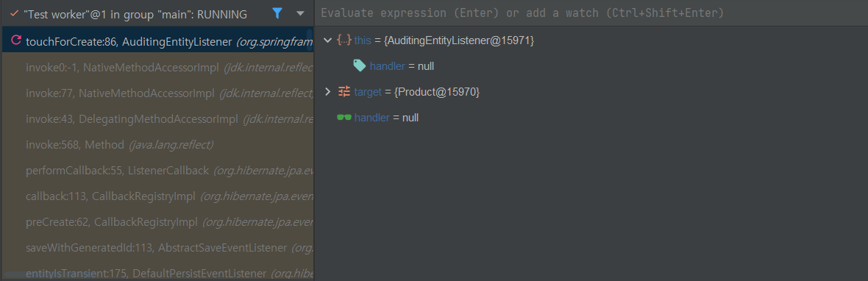Expand the target Product@15970 node
868x281 pixels.
tap(327, 92)
